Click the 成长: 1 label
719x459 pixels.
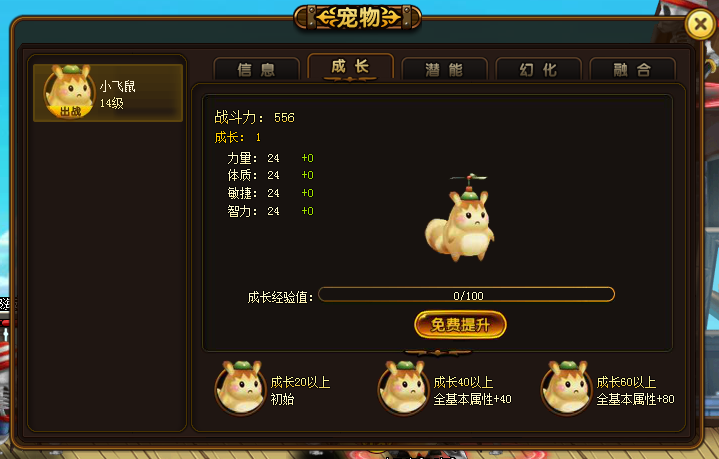pyautogui.click(x=238, y=137)
